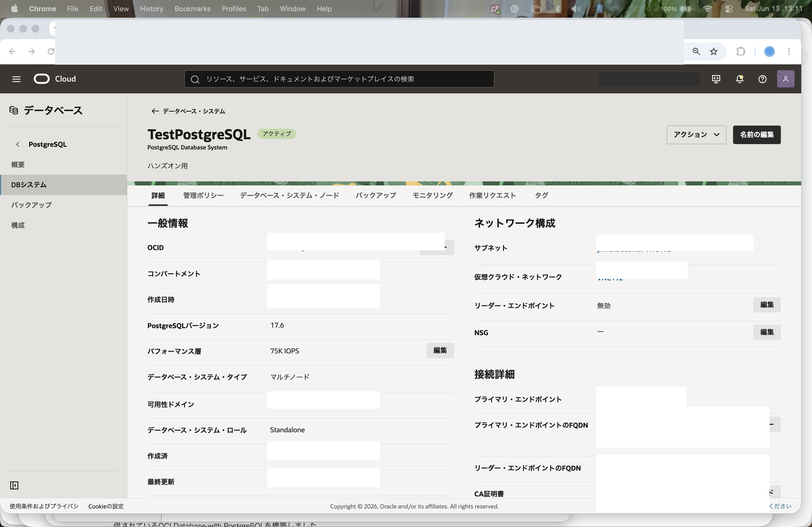Image resolution: width=812 pixels, height=527 pixels.
Task: Click the browser forward arrow
Action: [31, 52]
